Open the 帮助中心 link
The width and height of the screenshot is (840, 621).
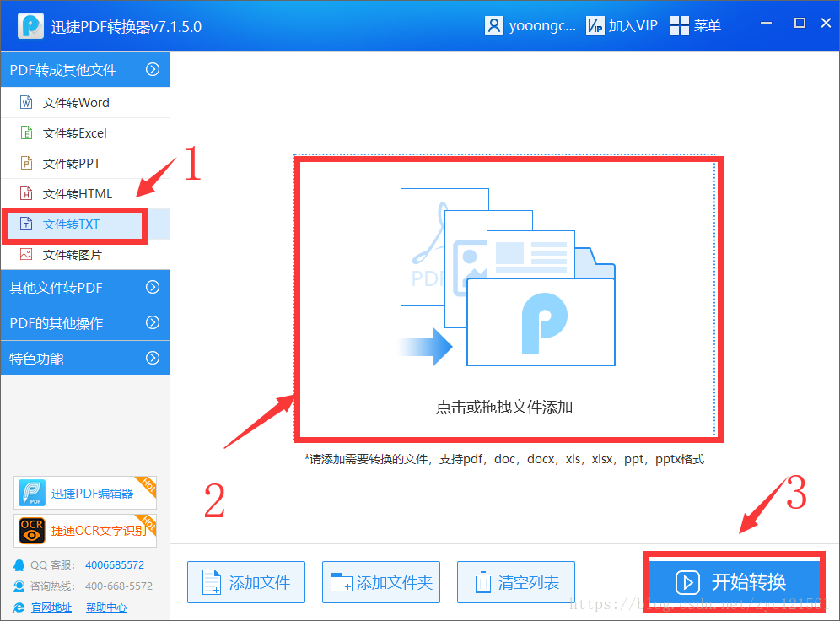[x=106, y=607]
